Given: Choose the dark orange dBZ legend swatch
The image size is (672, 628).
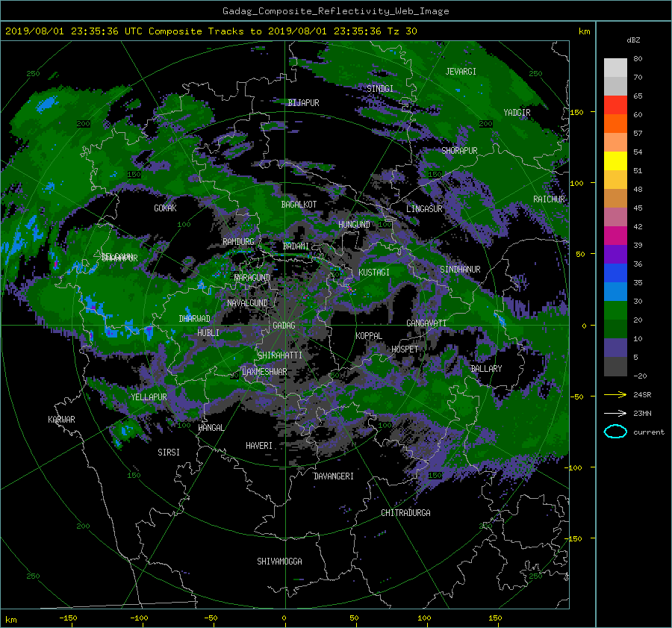Looking at the screenshot, I should coord(615,123).
